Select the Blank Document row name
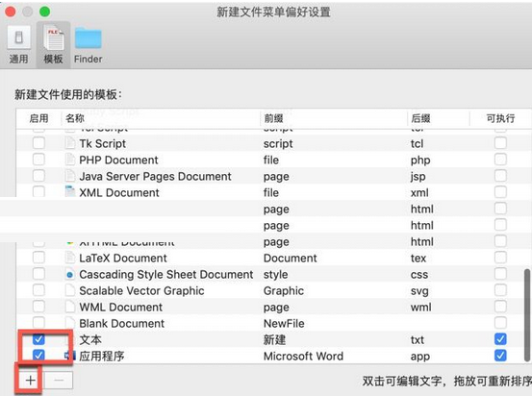The height and width of the screenshot is (396, 532). 122,323
